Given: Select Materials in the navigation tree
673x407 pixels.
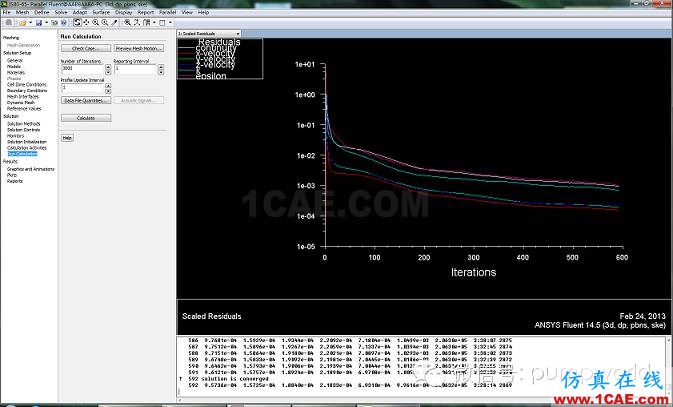Looking at the screenshot, I should (x=16, y=73).
